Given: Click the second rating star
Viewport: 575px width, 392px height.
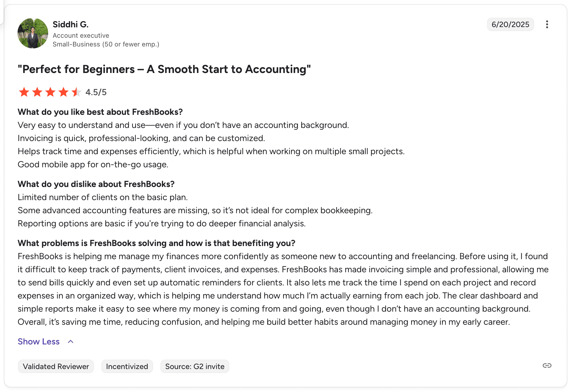Looking at the screenshot, I should pos(37,92).
